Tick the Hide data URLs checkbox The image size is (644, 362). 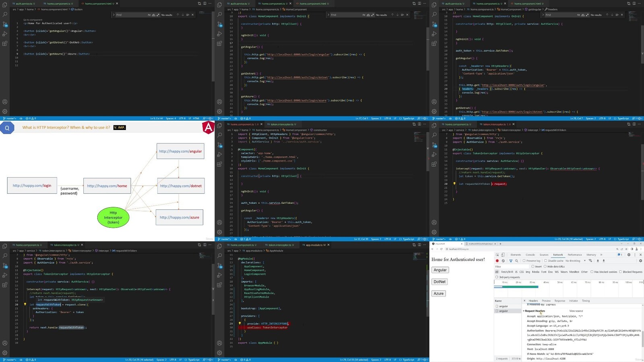545,267
